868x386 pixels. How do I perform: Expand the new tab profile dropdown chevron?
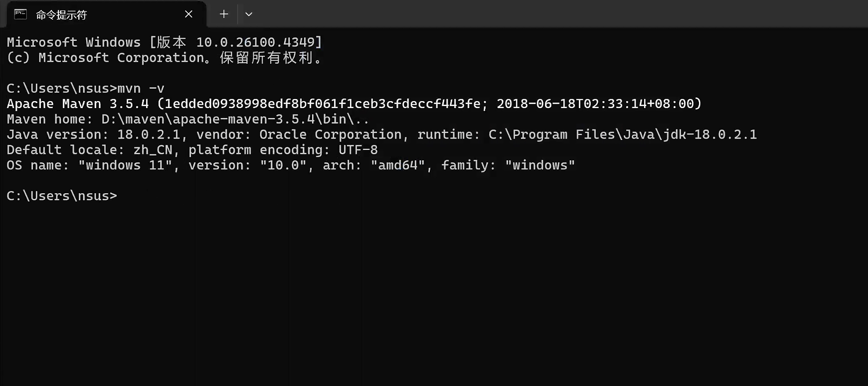point(249,14)
